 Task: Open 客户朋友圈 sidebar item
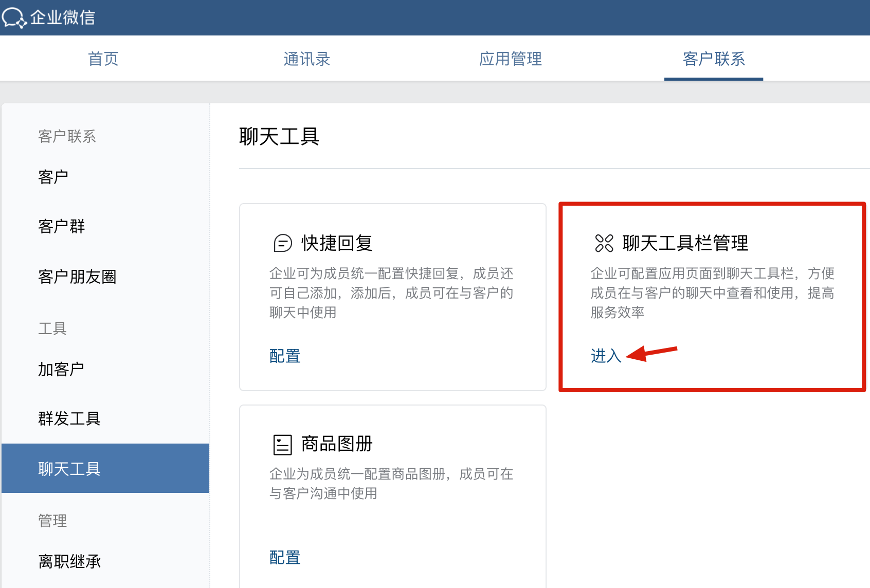[77, 277]
